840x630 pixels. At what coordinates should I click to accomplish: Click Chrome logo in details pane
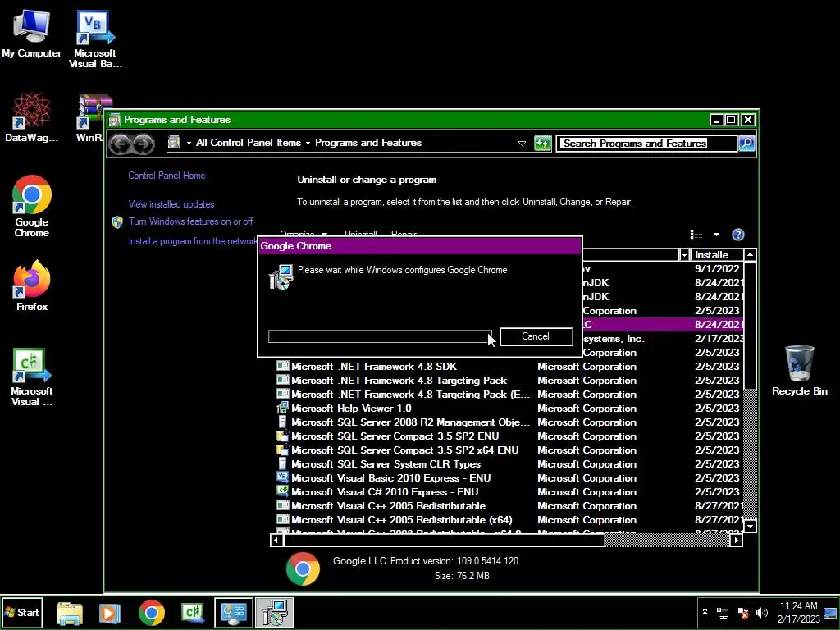(x=303, y=569)
